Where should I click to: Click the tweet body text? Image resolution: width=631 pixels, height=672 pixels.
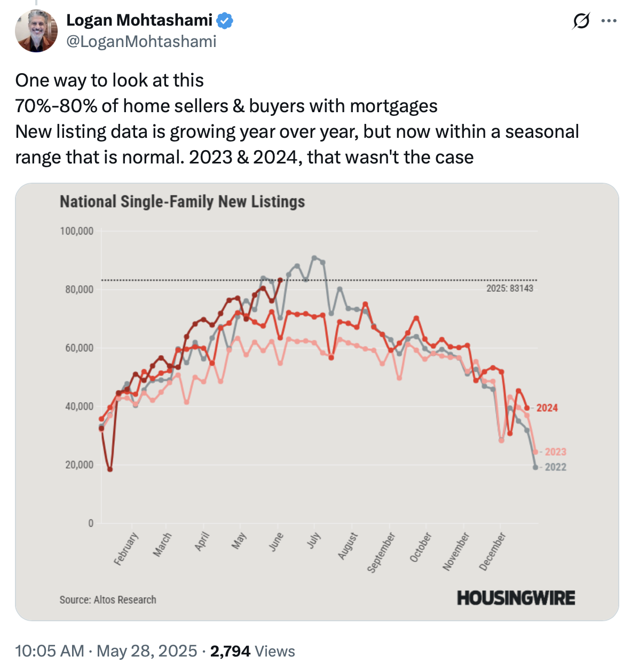297,119
